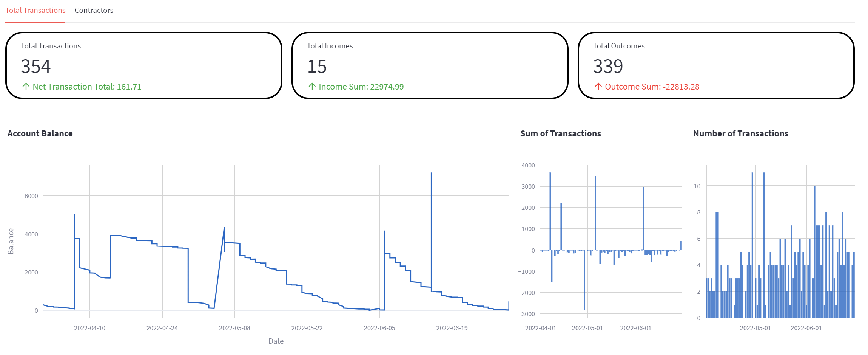Click the Date axis title under Account Balance
The image size is (868, 355).
click(x=276, y=341)
